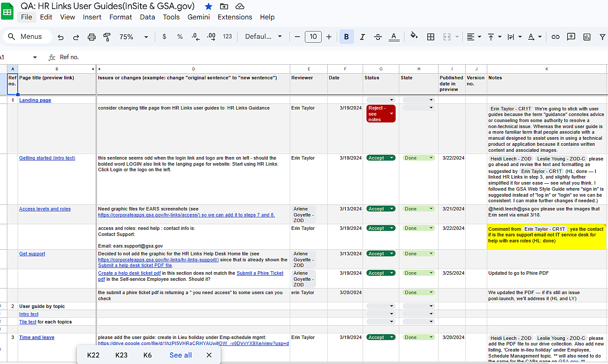Click the Insert comment icon
This screenshot has height=364, width=608.
click(571, 37)
